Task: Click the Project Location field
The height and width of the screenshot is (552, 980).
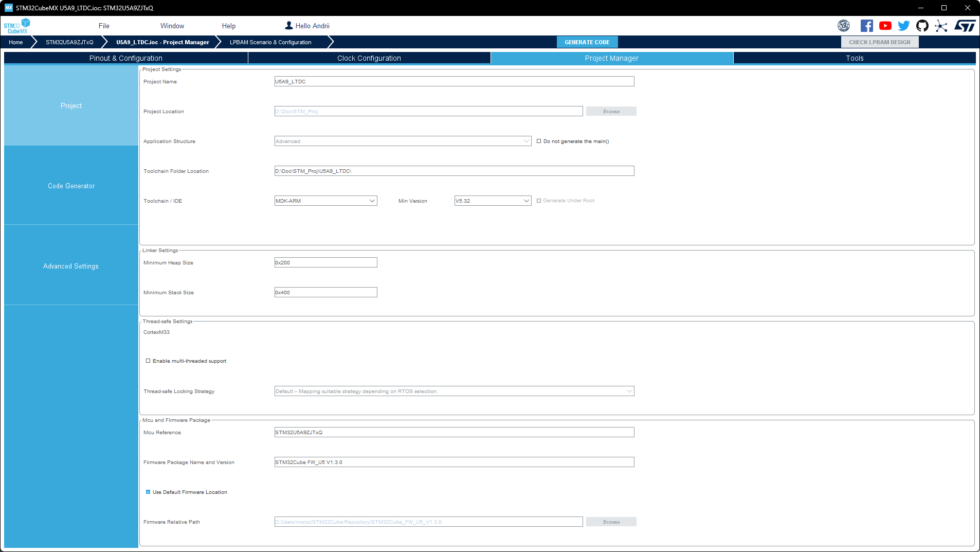Action: pos(428,111)
